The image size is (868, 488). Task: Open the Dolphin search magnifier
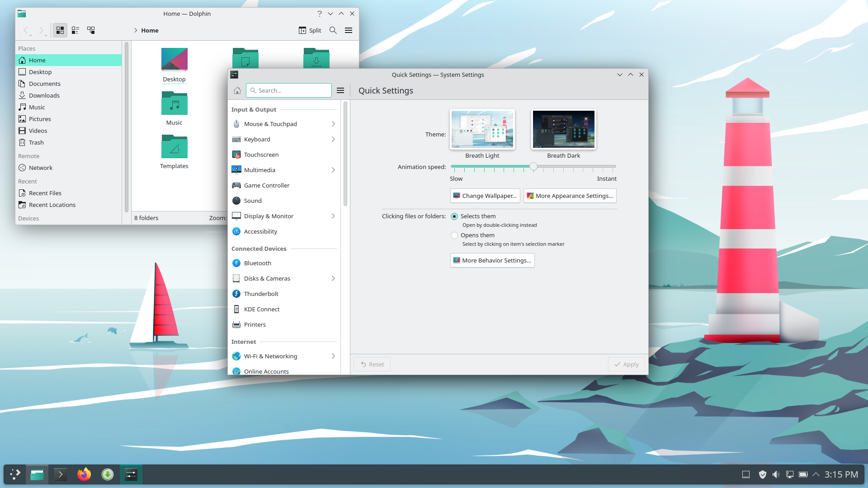click(333, 30)
